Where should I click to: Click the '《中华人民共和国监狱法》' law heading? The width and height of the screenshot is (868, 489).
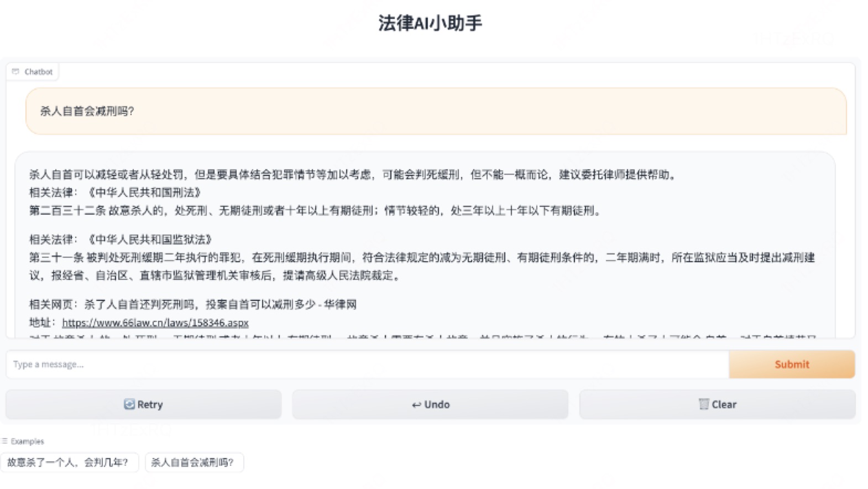[149, 240]
